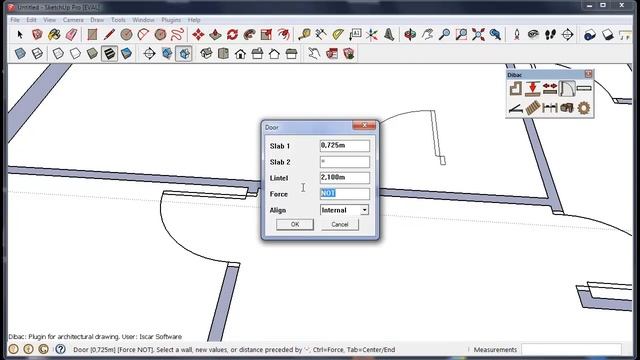This screenshot has width=640, height=360.
Task: Open the Plugins menu
Action: coord(171,20)
